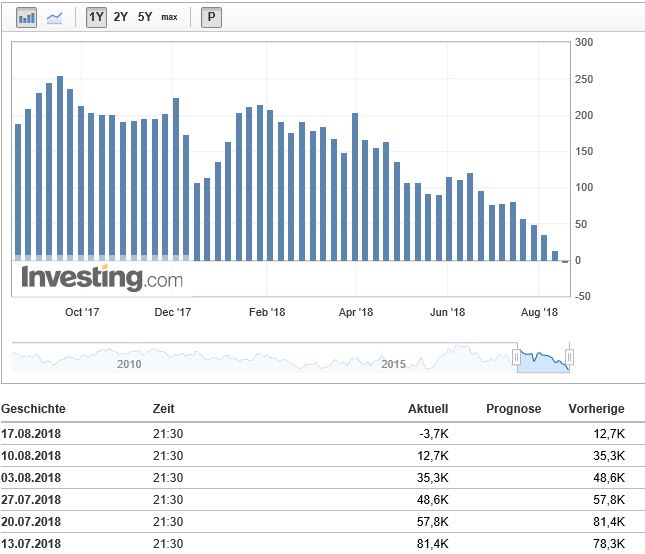645x554 pixels.
Task: Click the Prognose column header
Action: click(x=513, y=409)
